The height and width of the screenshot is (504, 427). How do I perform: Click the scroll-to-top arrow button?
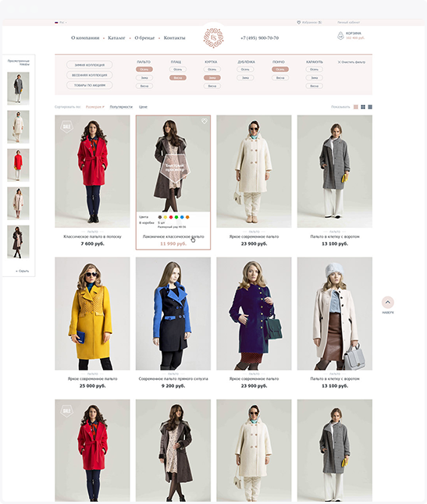[x=388, y=303]
